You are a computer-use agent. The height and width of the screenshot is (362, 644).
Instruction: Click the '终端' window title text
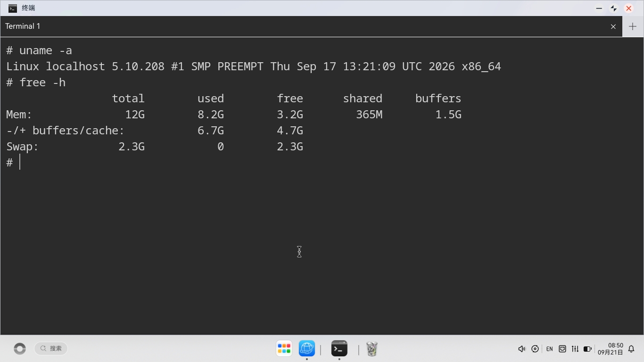[x=28, y=8]
